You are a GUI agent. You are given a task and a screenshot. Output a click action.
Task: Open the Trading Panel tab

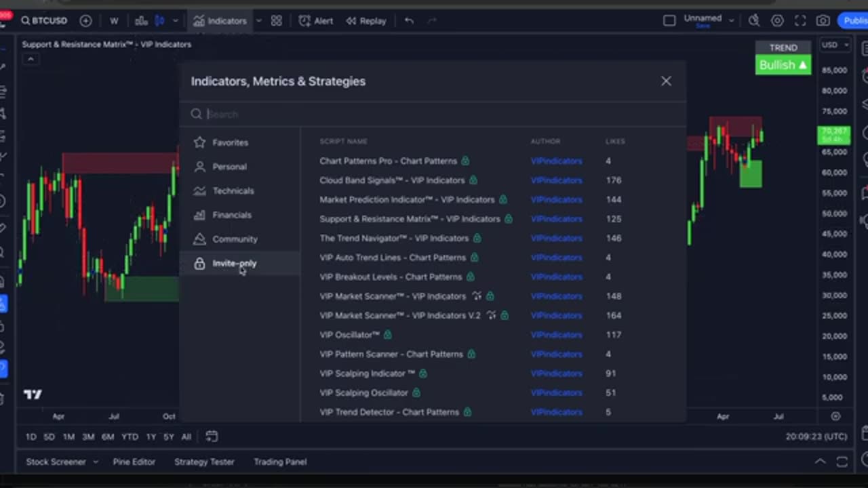pyautogui.click(x=280, y=462)
